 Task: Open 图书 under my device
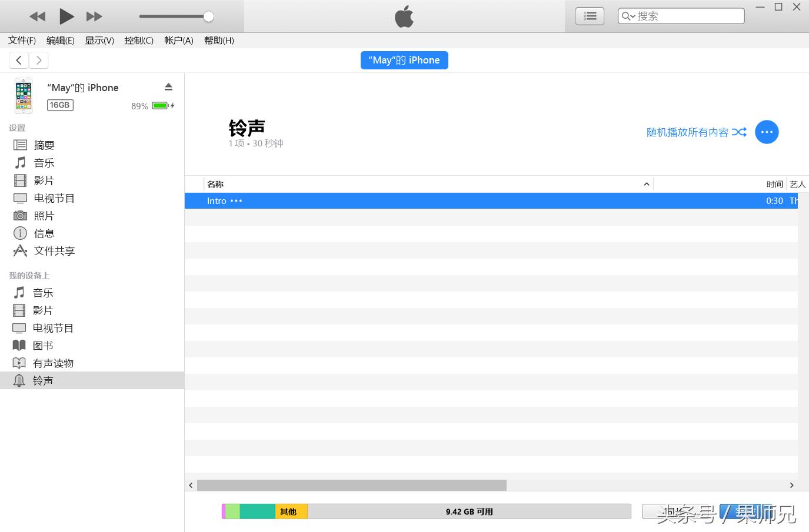43,346
